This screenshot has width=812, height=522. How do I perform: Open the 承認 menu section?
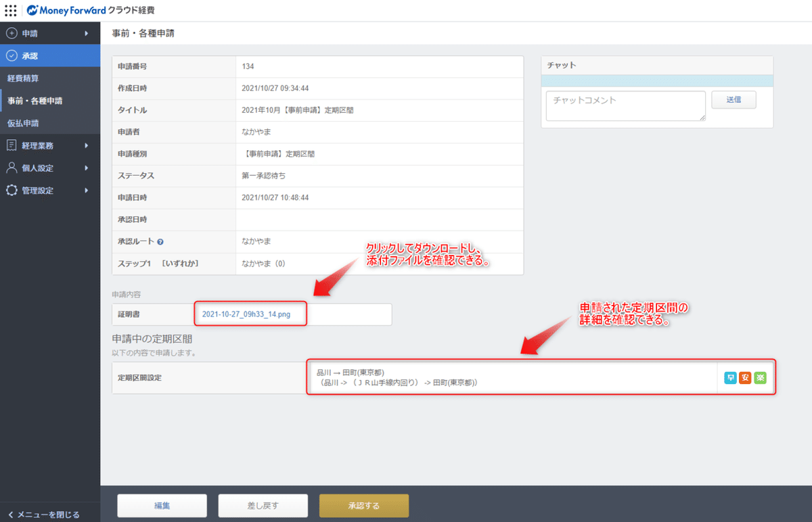click(x=50, y=56)
